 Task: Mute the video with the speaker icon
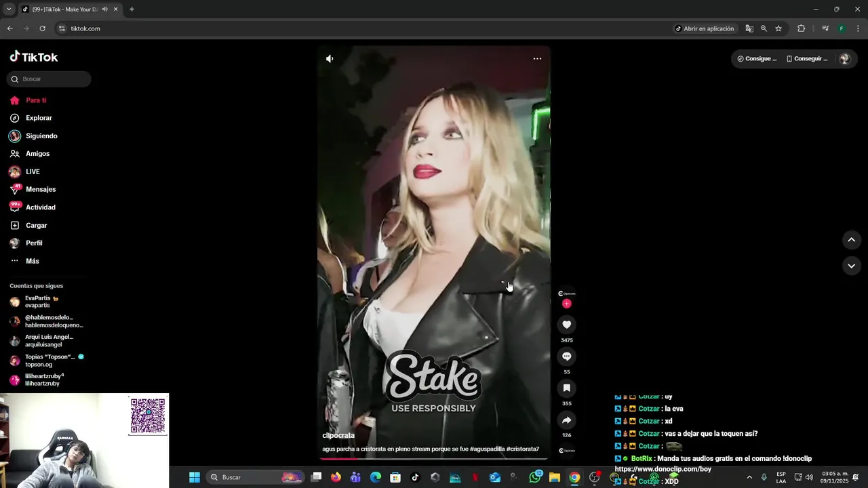[x=330, y=59]
